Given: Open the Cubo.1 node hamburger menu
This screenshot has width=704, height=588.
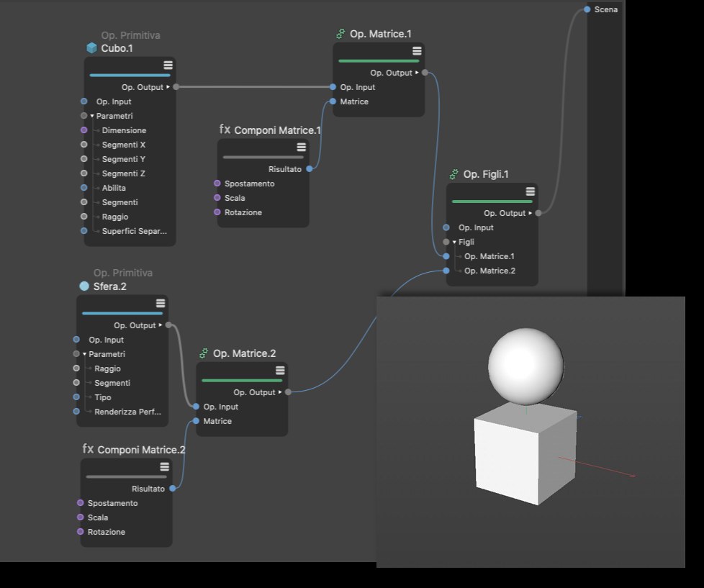Looking at the screenshot, I should [168, 65].
